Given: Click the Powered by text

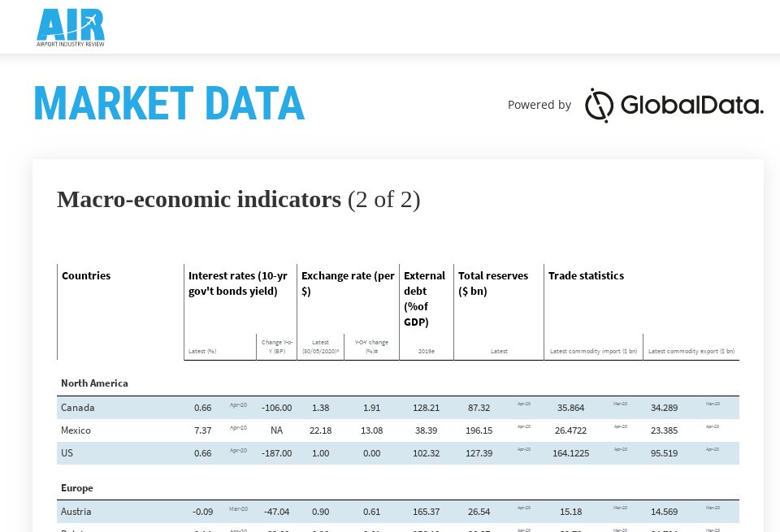Looking at the screenshot, I should pyautogui.click(x=539, y=105).
